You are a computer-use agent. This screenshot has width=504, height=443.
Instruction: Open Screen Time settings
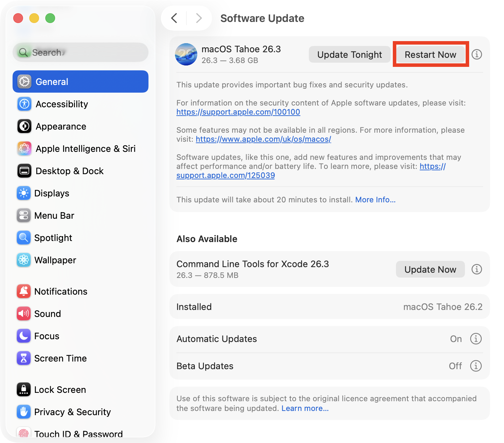61,358
